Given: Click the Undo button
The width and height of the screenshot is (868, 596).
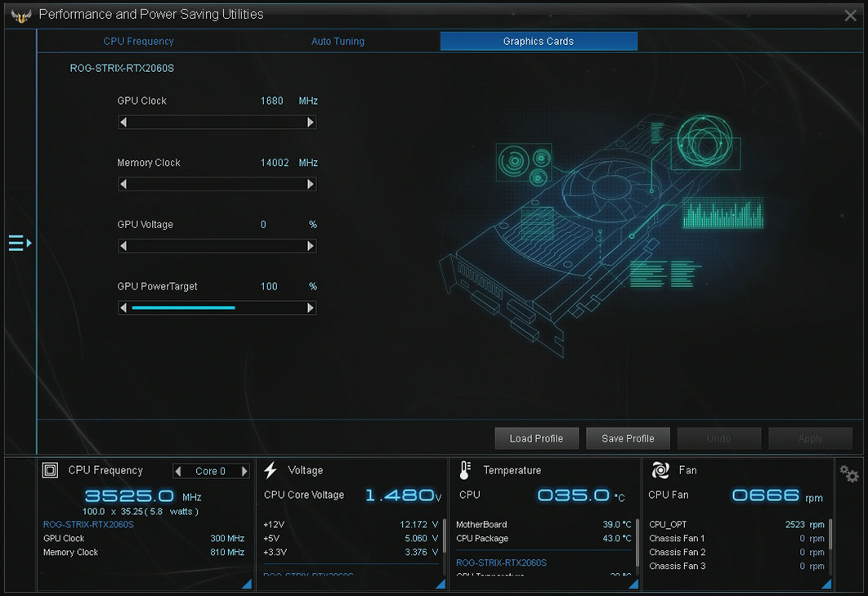Looking at the screenshot, I should [719, 439].
